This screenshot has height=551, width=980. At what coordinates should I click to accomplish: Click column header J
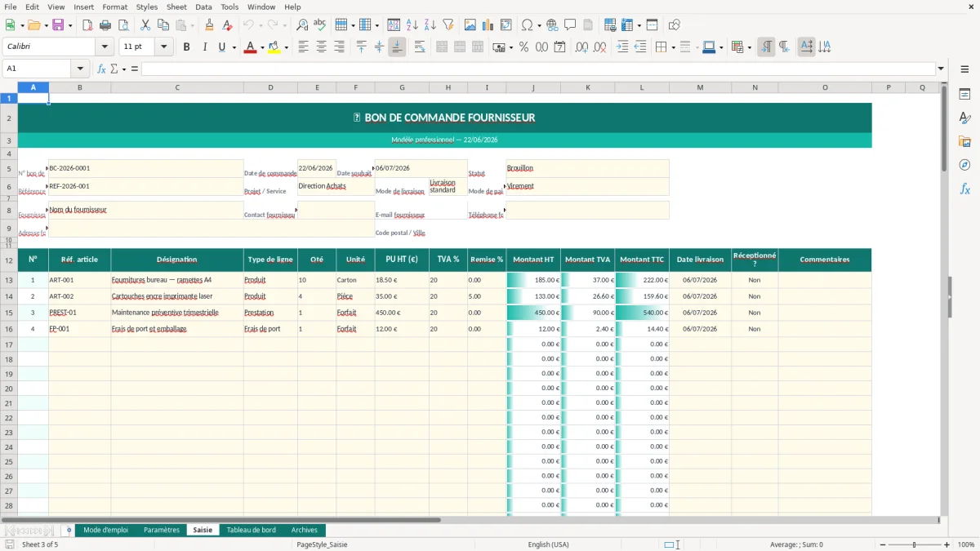[533, 87]
